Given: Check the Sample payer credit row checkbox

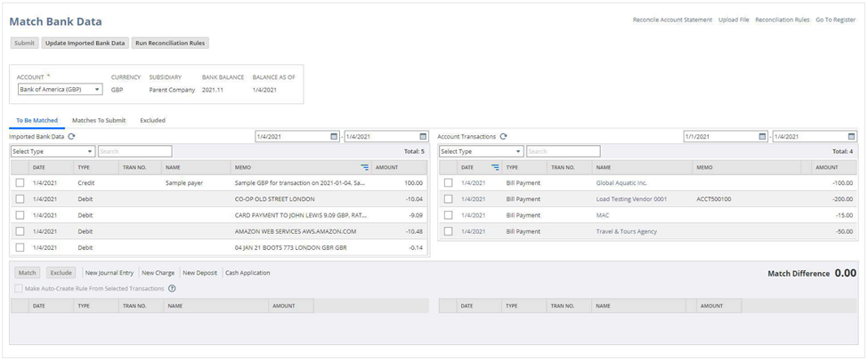Looking at the screenshot, I should coord(20,183).
